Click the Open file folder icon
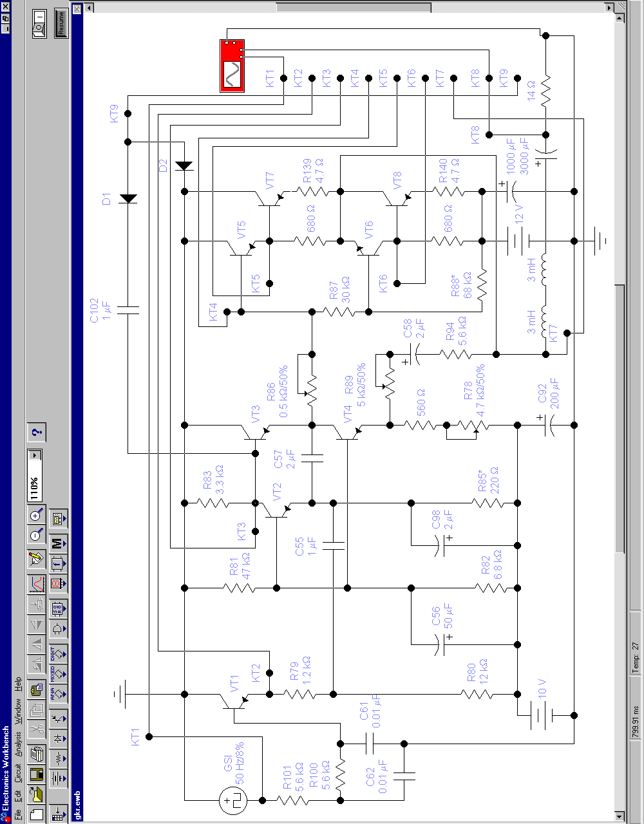Image resolution: width=644 pixels, height=824 pixels. coord(37,794)
